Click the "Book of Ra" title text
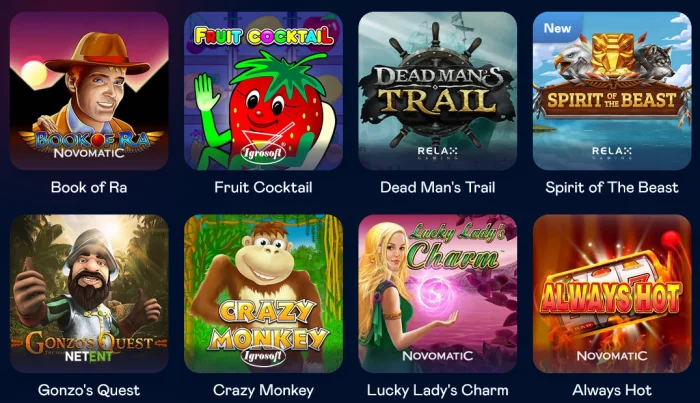This screenshot has width=700, height=403. 89,187
